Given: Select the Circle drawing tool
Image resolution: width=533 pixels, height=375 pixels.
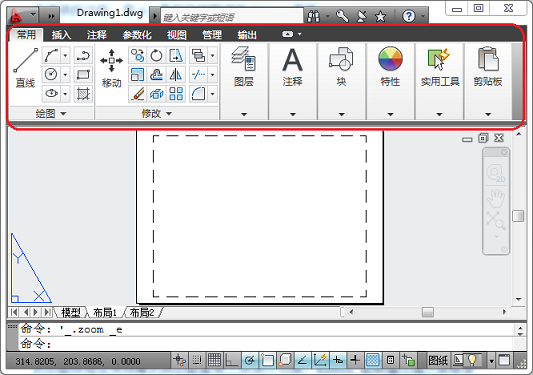Looking at the screenshot, I should [51, 74].
